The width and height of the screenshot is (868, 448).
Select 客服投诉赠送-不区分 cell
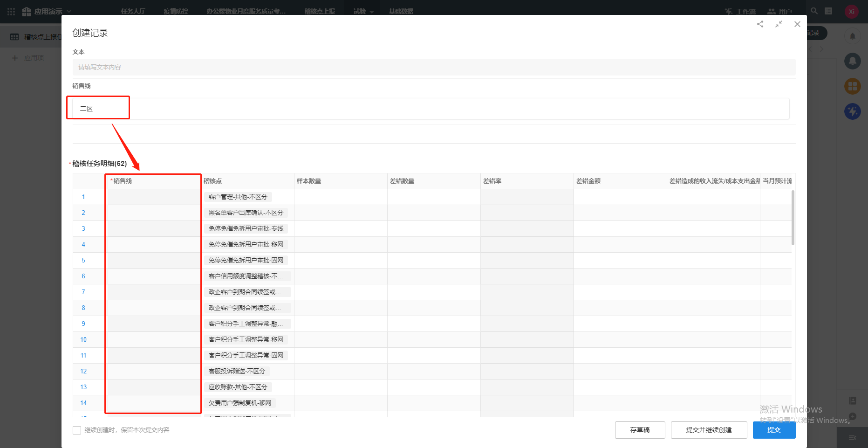coord(237,372)
